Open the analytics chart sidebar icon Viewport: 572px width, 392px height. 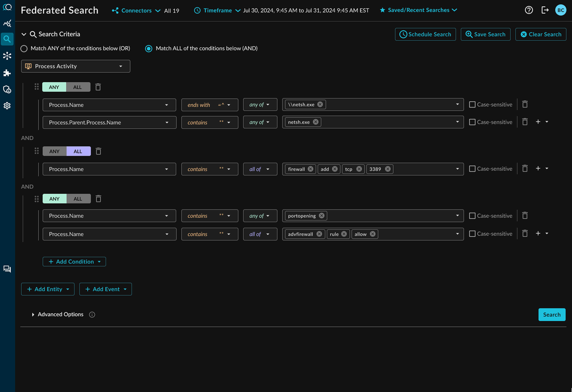pos(7,23)
